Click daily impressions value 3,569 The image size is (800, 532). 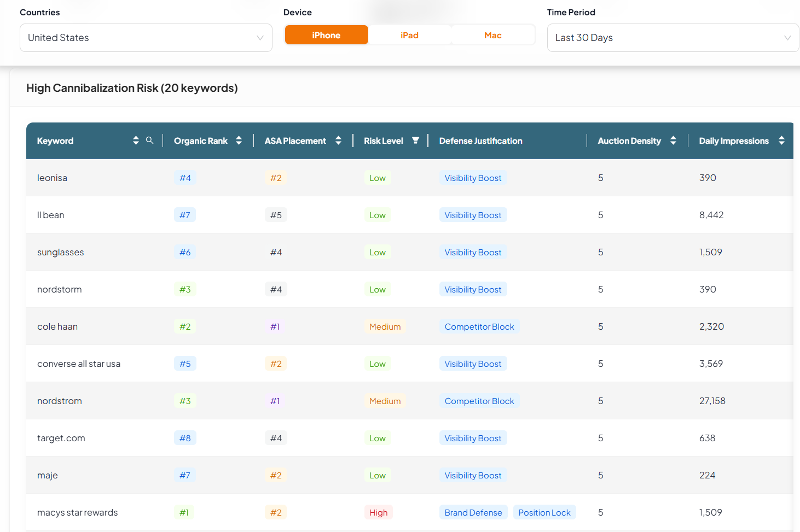pyautogui.click(x=711, y=364)
